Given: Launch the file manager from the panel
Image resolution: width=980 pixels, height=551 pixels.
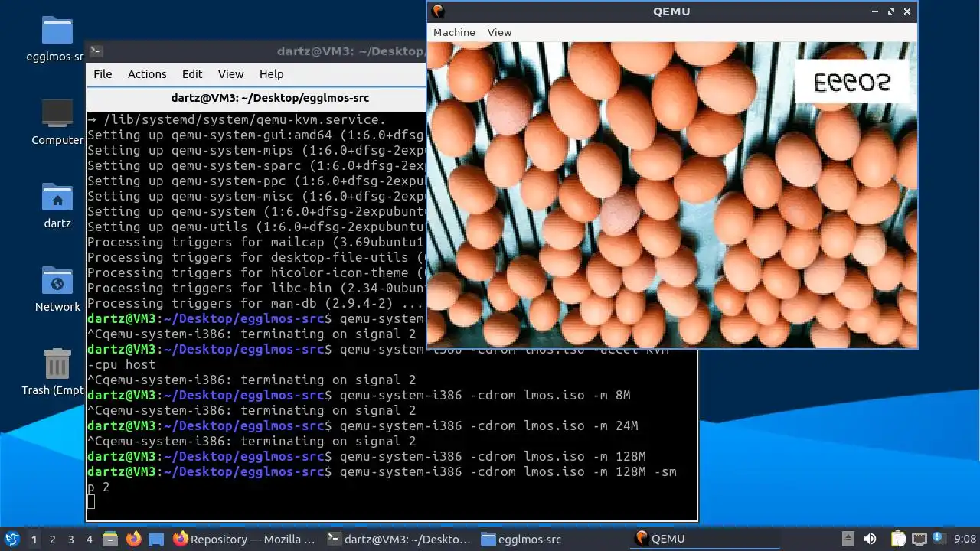Looking at the screenshot, I should click(x=109, y=539).
